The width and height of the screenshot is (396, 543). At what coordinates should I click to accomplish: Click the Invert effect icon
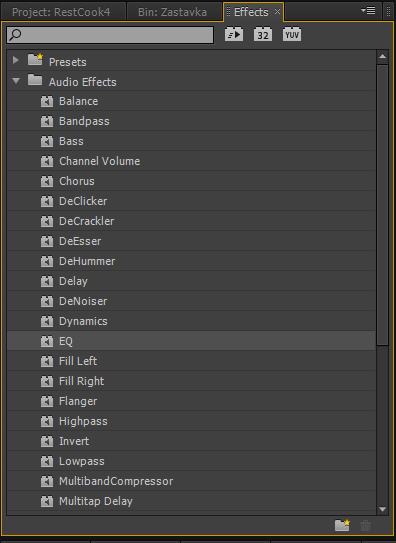coord(47,442)
